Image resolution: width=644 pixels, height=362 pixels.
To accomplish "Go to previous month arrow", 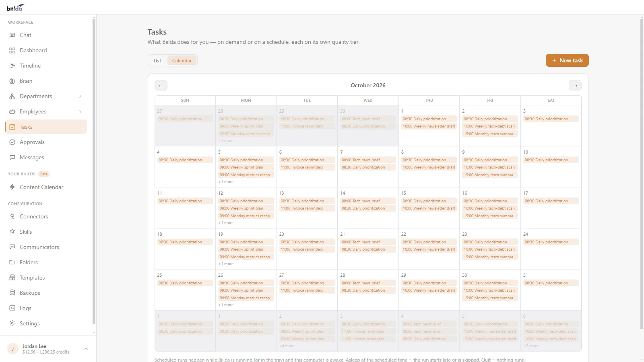I will point(161,85).
